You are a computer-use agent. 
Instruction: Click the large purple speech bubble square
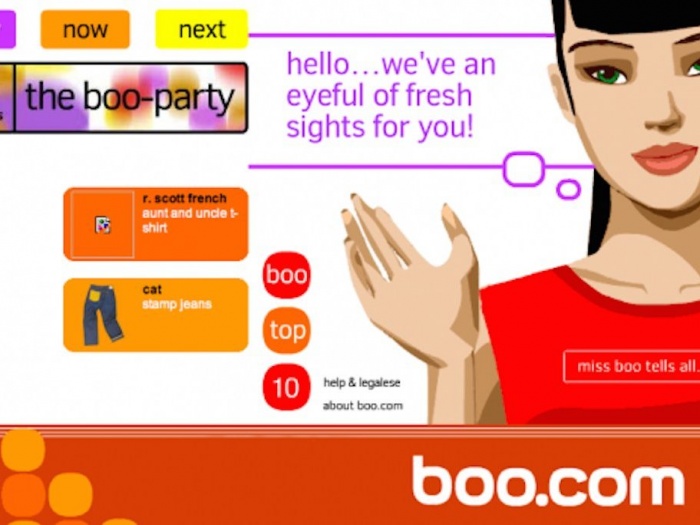pos(524,169)
